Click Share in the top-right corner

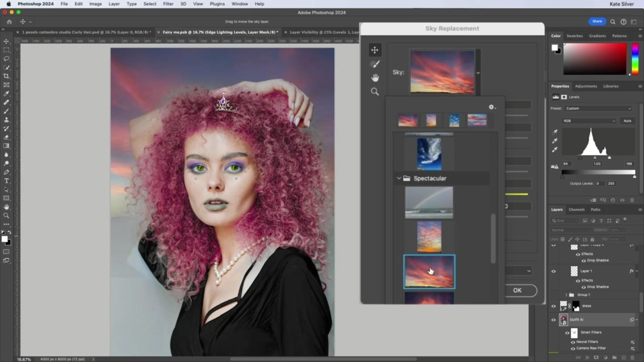597,21
